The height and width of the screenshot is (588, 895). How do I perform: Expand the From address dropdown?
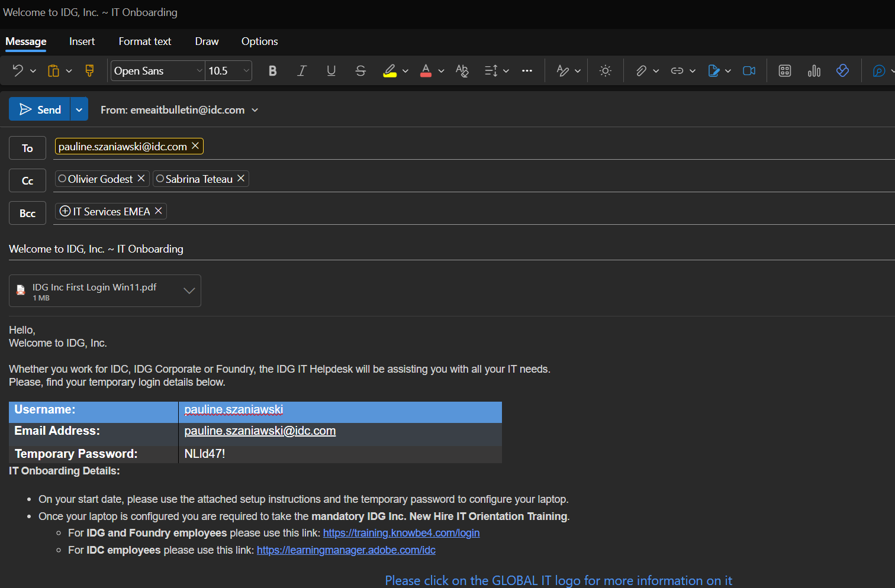point(255,110)
